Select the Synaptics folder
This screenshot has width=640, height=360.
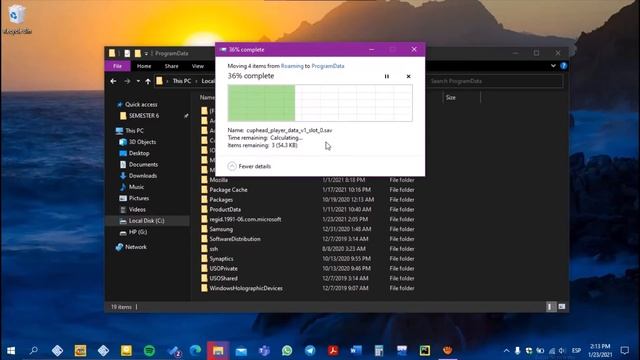click(x=221, y=259)
